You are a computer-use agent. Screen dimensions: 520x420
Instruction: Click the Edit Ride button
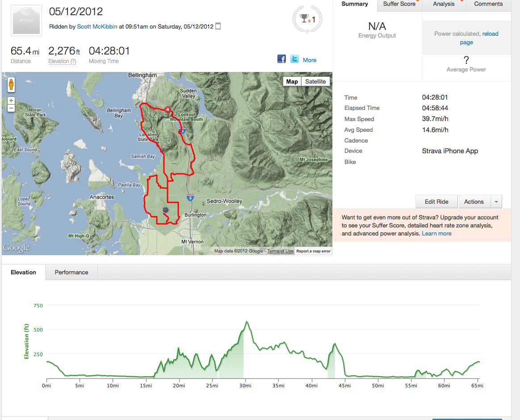(436, 202)
